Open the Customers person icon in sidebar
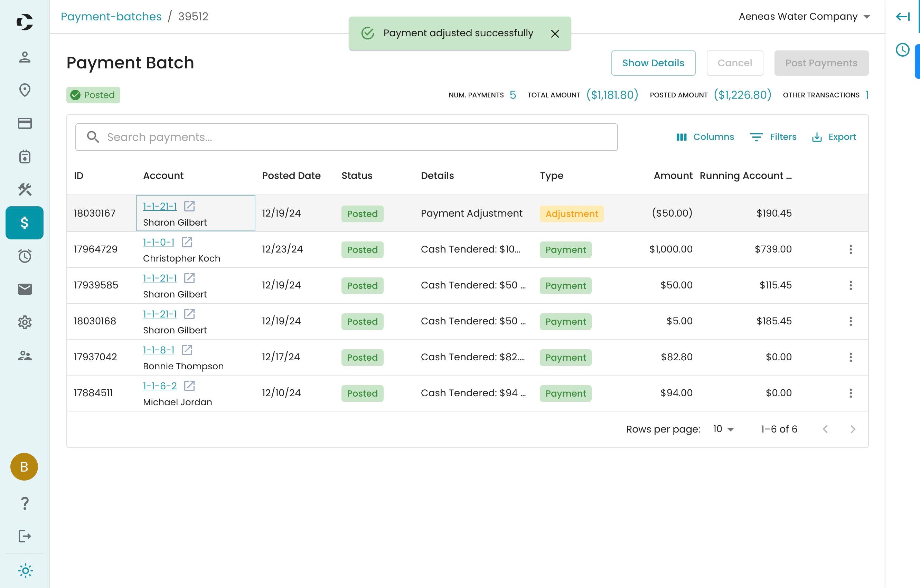The width and height of the screenshot is (920, 588). point(25,57)
